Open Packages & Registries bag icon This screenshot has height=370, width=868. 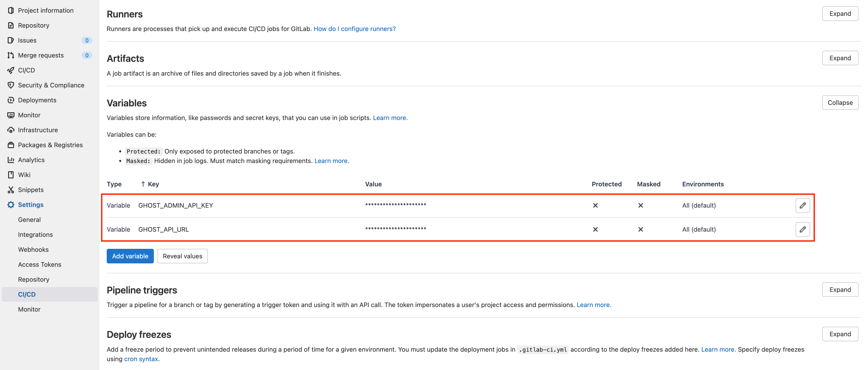click(11, 145)
